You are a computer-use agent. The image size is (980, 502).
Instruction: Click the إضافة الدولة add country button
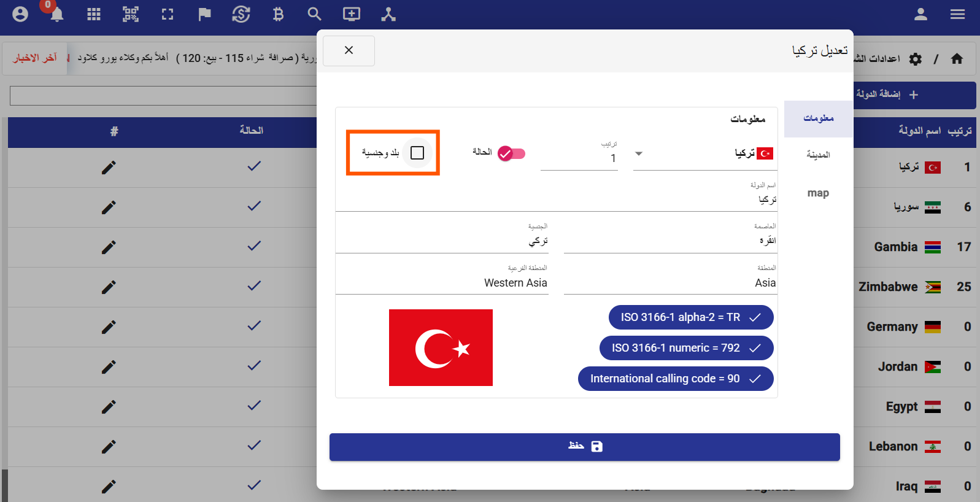pos(887,95)
